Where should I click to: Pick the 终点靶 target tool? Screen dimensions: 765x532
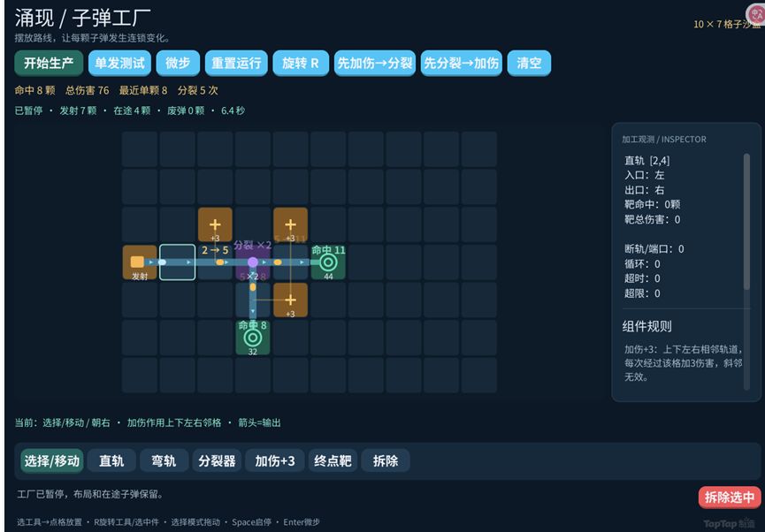click(x=333, y=460)
